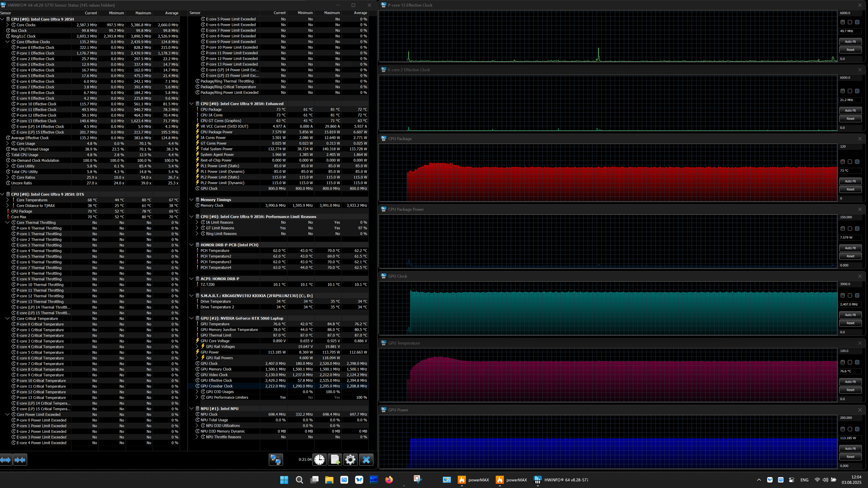Open sensor settings gear icon
The height and width of the screenshot is (488, 868).
coord(350,459)
